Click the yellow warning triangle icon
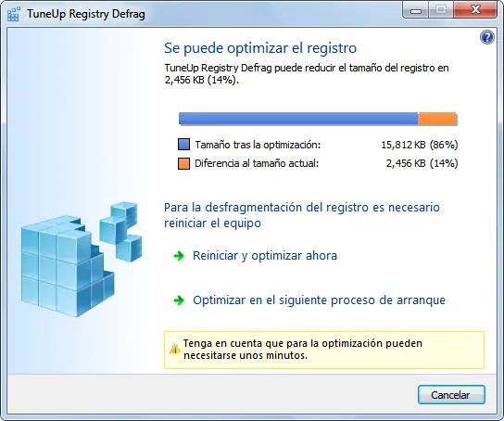Viewport: 504px width, 421px height. pyautogui.click(x=175, y=349)
